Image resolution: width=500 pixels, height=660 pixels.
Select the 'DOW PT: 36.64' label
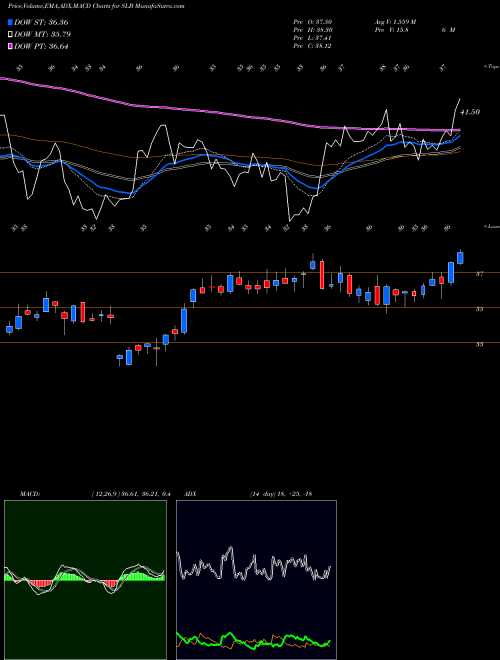click(41, 46)
